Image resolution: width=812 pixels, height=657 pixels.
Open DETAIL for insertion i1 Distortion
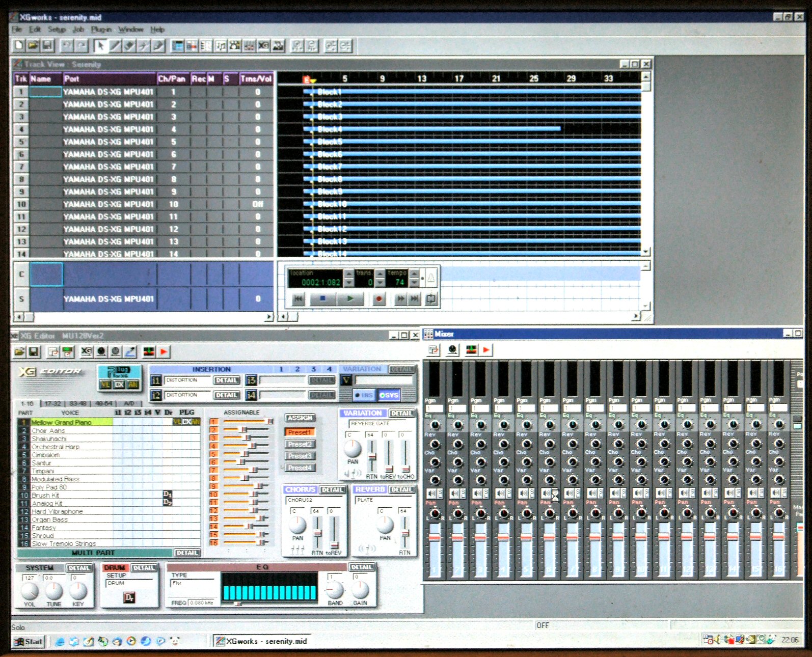(227, 380)
